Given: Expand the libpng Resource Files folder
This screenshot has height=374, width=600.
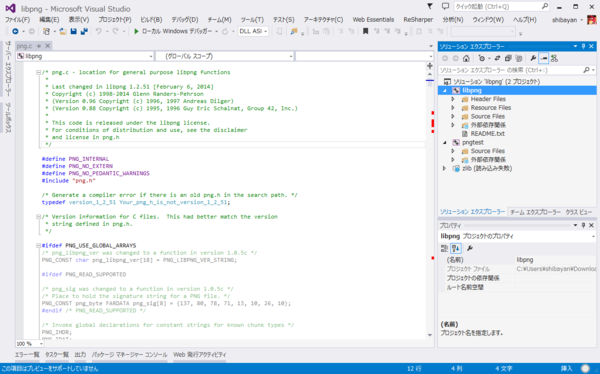Looking at the screenshot, I should click(453, 108).
